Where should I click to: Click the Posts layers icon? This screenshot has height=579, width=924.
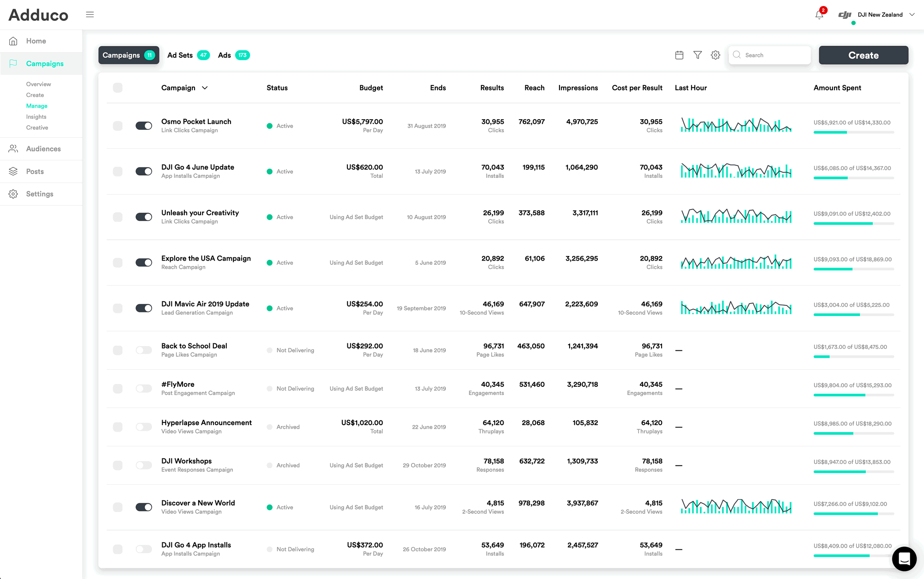(13, 171)
